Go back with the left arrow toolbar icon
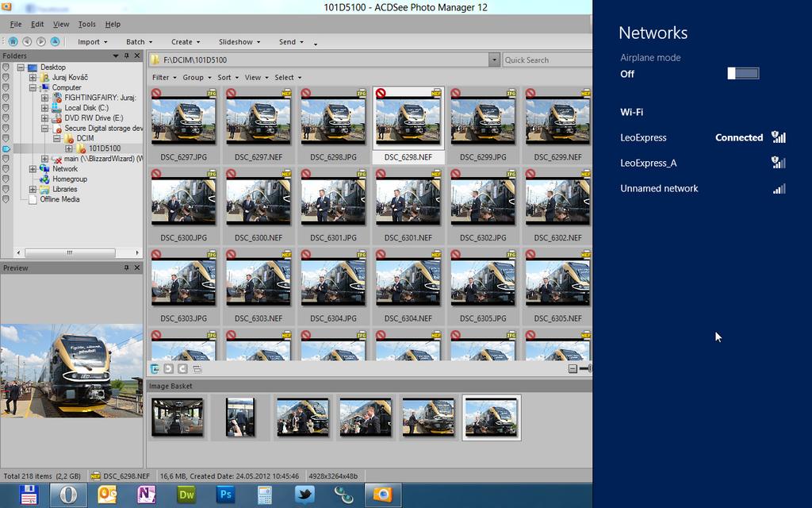This screenshot has width=812, height=508. pos(27,41)
